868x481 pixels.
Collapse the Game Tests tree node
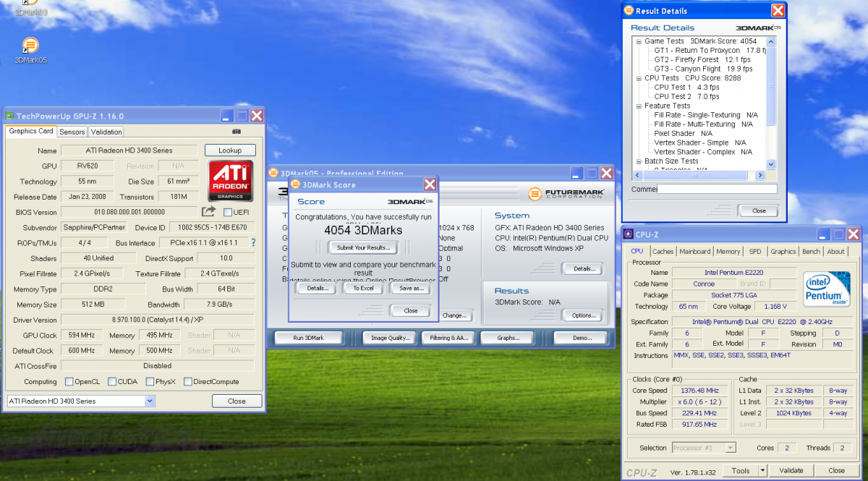pyautogui.click(x=639, y=41)
